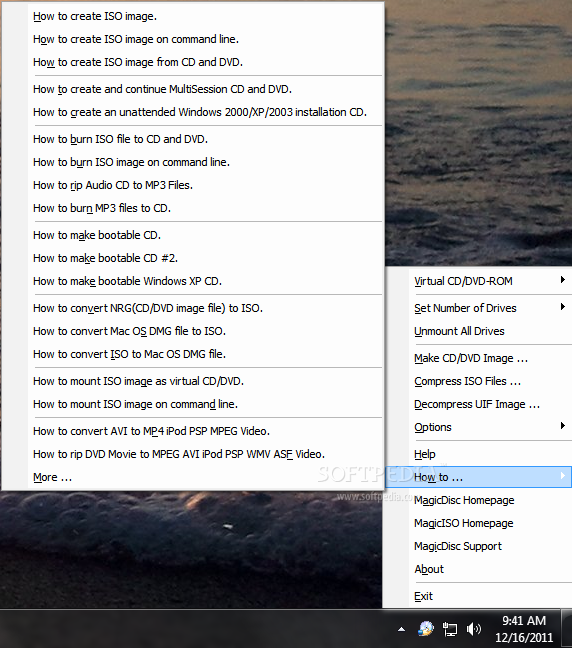Expand the Virtual CD/DVD-ROM submenu
572x648 pixels.
point(479,281)
